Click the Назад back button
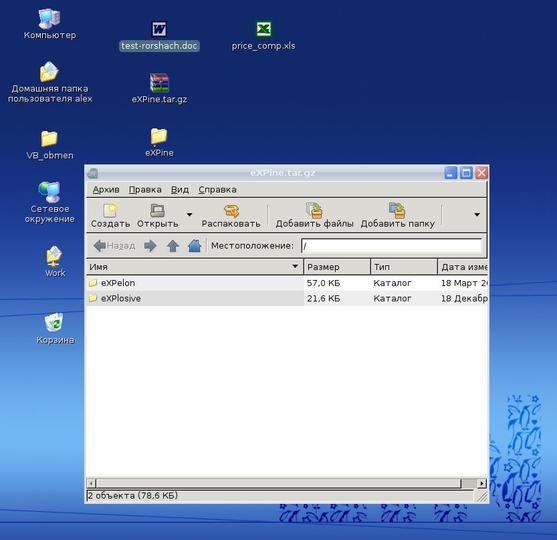Viewport: 557px width, 540px height. [114, 246]
